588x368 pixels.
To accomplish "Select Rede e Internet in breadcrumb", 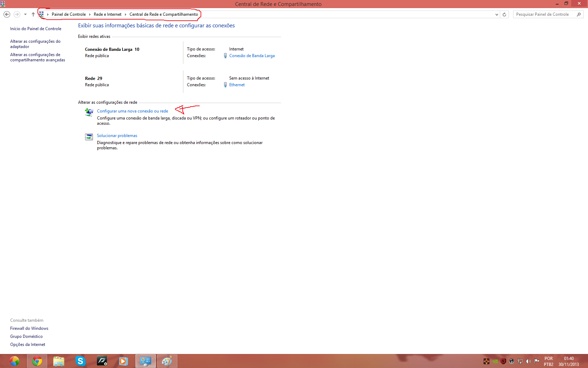I will [x=107, y=14].
